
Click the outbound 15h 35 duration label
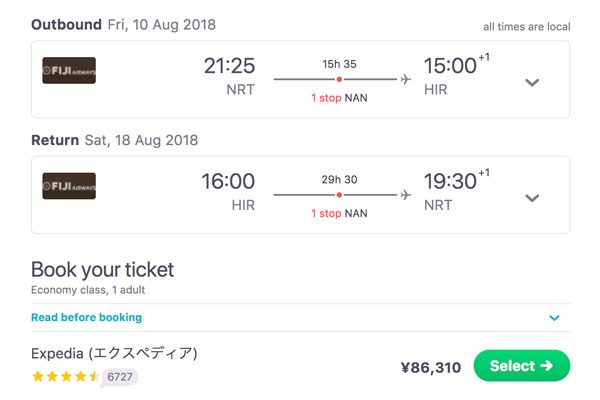click(x=339, y=64)
